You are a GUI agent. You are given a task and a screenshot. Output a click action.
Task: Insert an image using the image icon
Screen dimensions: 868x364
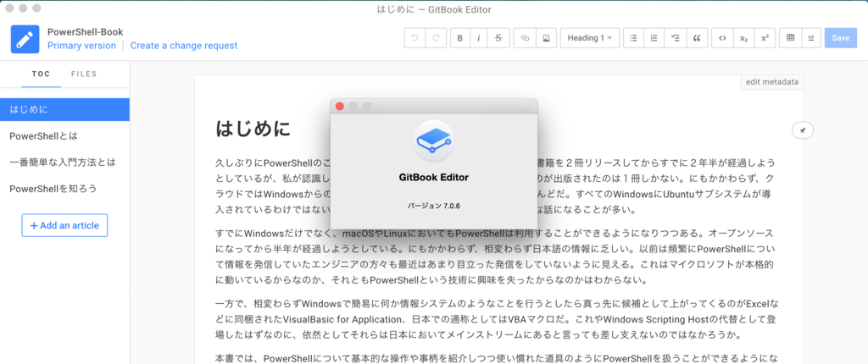(x=546, y=38)
